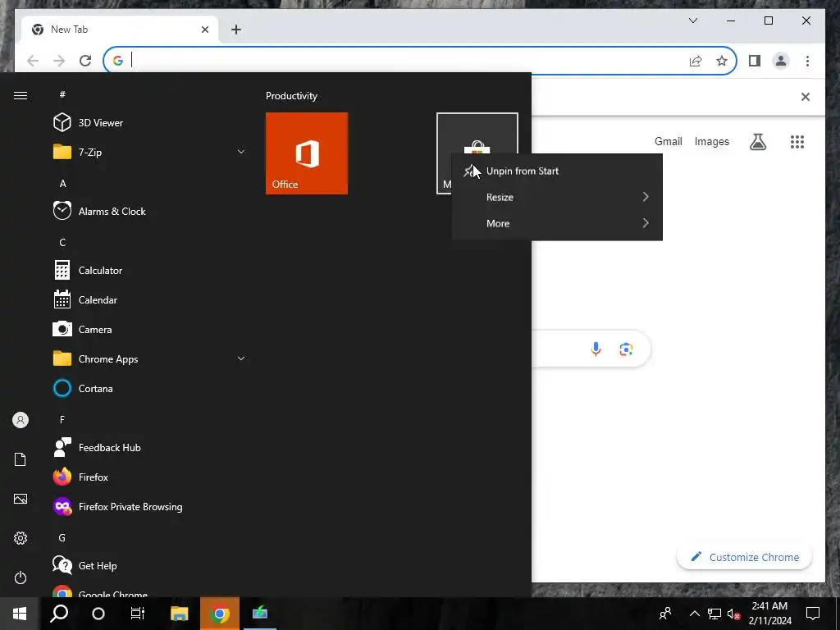Open Pictures from the Start sidebar
Screen dimensions: 840x630
click(x=21, y=499)
